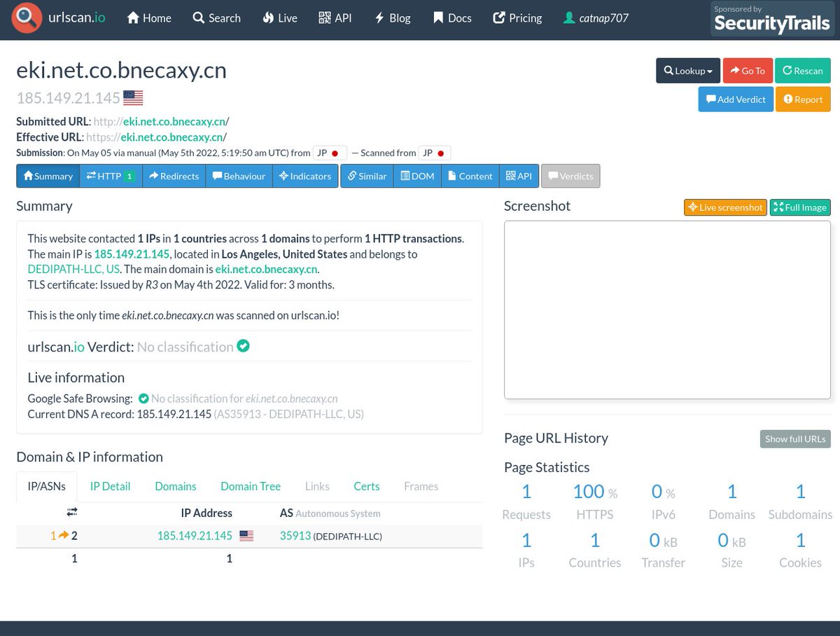The image size is (840, 636).
Task: Click the Subdomains statistic count
Action: point(800,492)
